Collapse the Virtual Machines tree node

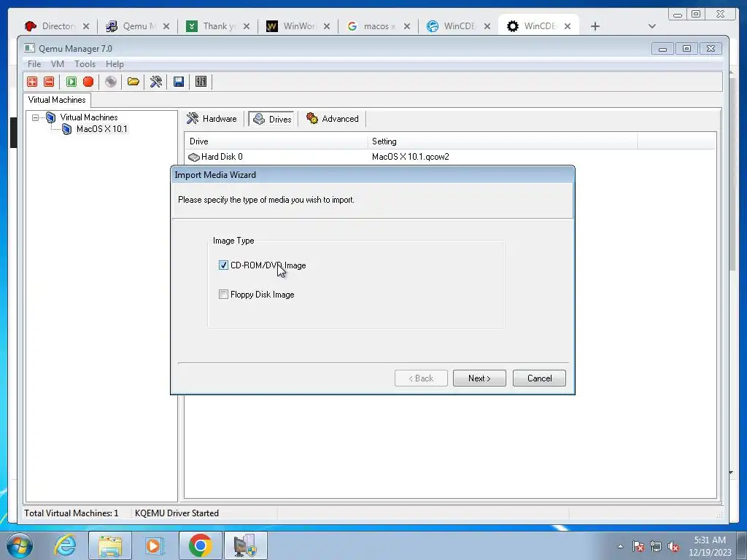pos(35,117)
